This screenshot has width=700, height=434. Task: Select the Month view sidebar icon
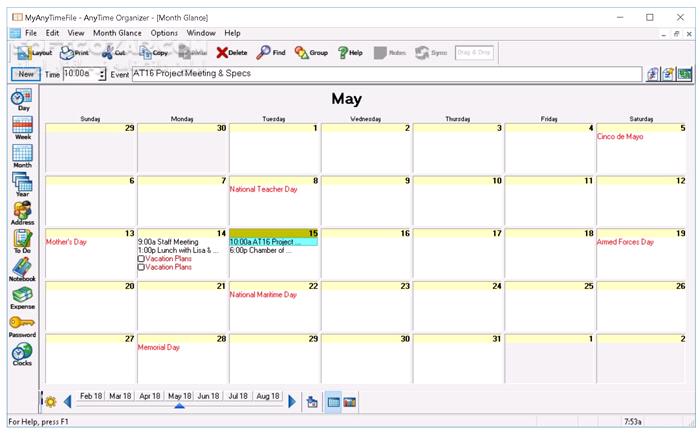click(x=22, y=156)
